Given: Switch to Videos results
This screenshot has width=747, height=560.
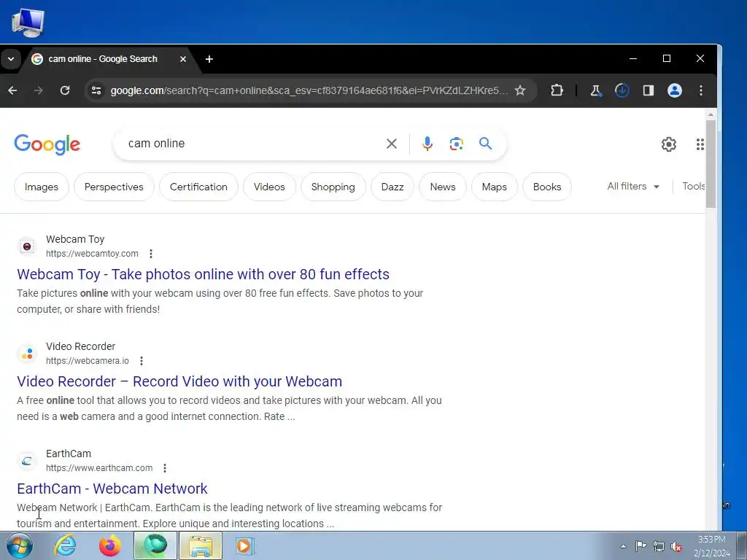Looking at the screenshot, I should coord(269,187).
